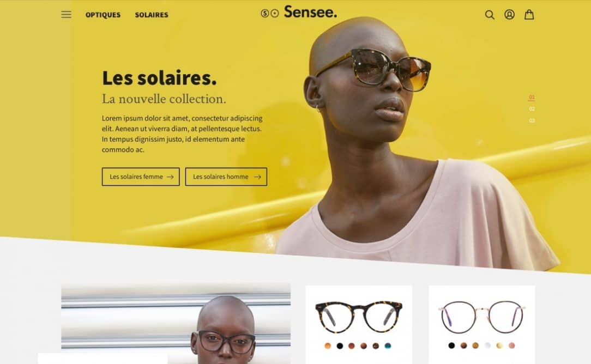Open the thin round metal glasses product
591x364 pixels.
(x=482, y=317)
